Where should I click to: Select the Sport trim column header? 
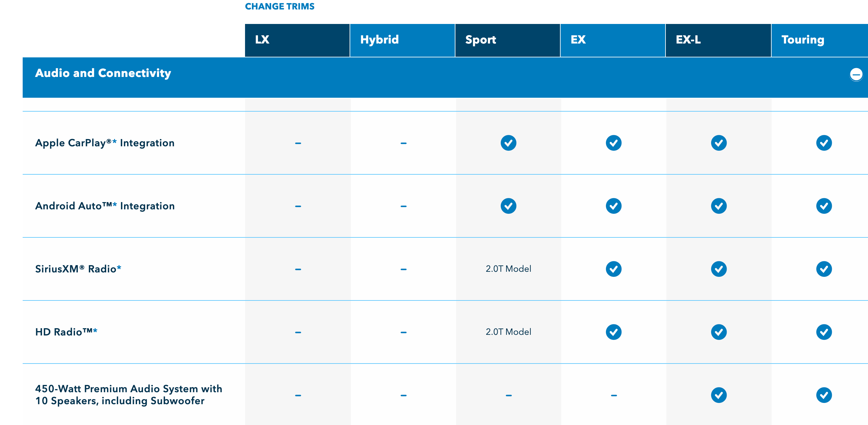[x=507, y=40]
